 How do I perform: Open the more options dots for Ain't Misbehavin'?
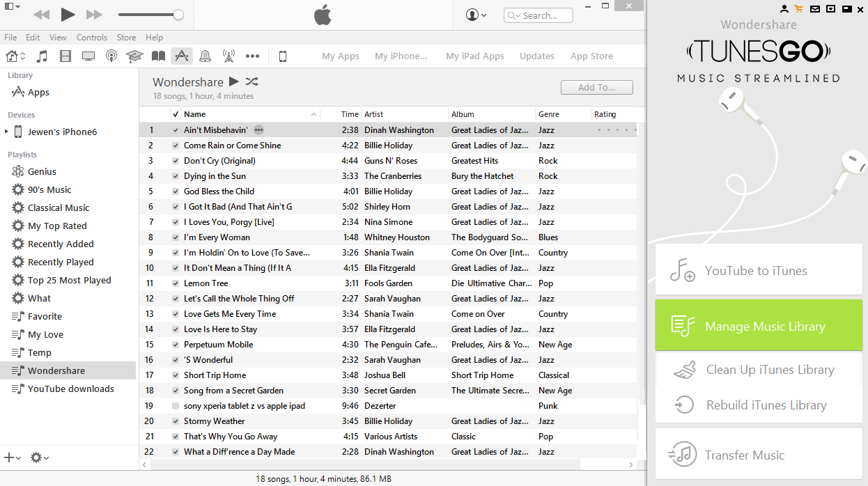coord(258,130)
